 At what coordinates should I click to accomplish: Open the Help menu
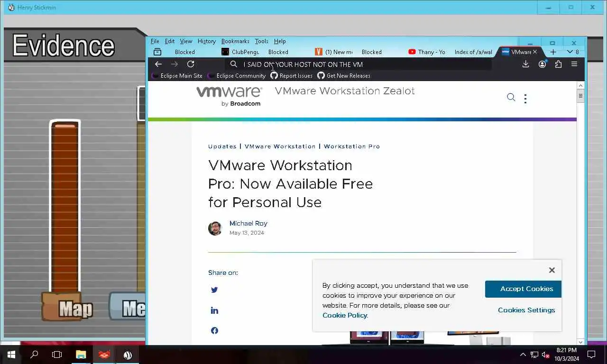click(x=280, y=41)
